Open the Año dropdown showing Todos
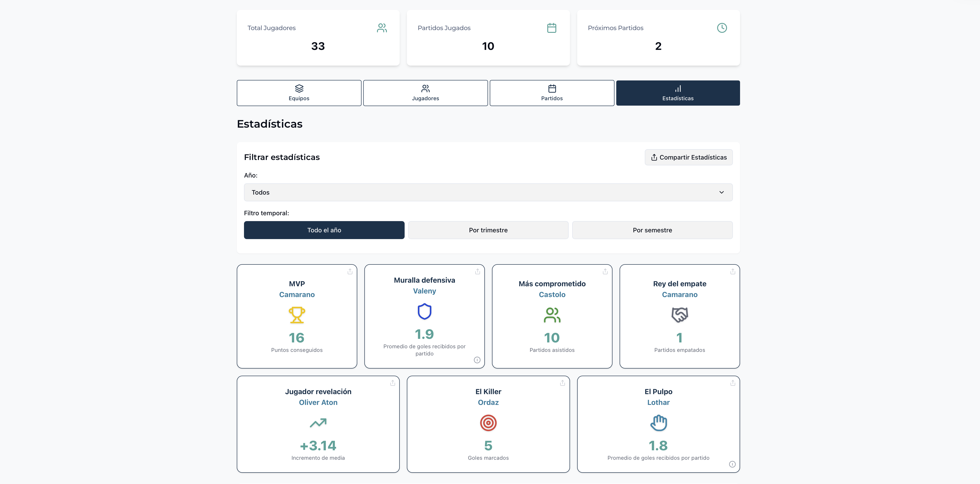This screenshot has height=484, width=980. [488, 193]
